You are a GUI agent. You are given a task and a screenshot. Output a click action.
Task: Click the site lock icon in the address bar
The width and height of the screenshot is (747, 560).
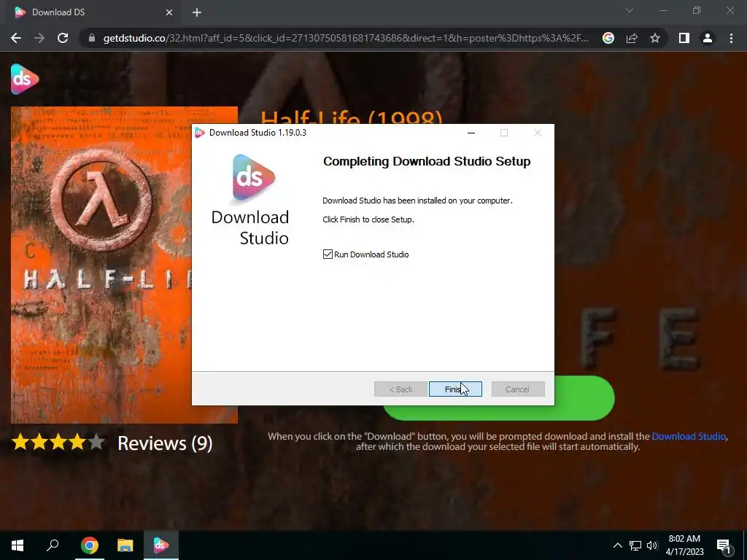tap(92, 38)
